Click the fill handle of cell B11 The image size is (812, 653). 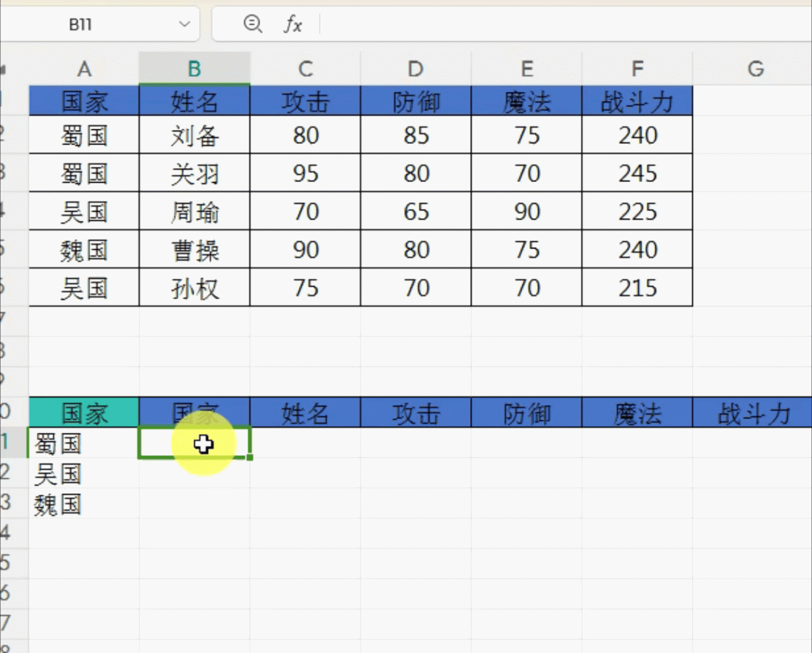(250, 457)
